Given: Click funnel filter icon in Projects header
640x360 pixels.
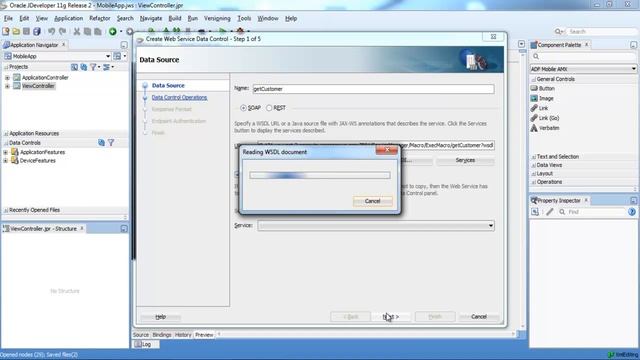Looking at the screenshot, I should 93,67.
